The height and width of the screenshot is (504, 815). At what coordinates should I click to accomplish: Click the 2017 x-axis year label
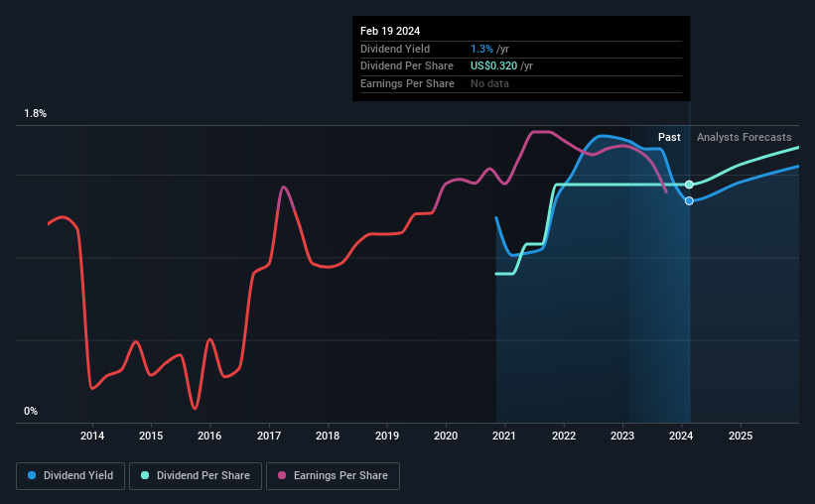[269, 436]
